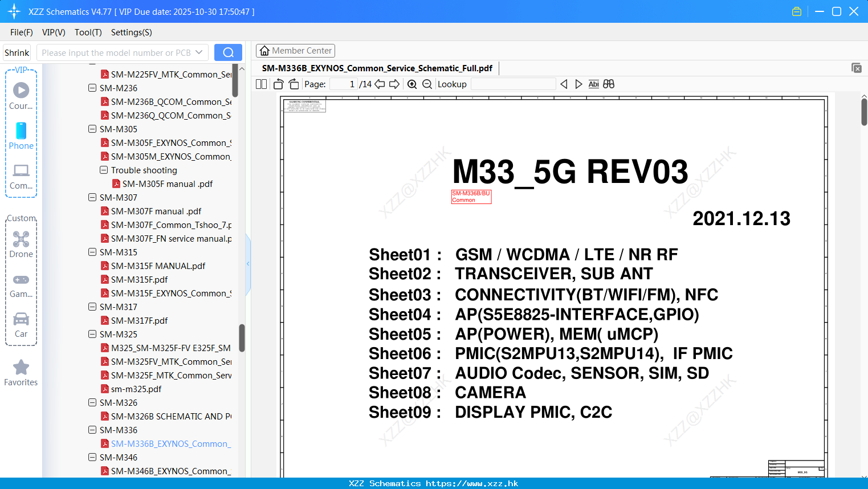This screenshot has width=868, height=489.
Task: Click the blue search button
Action: click(x=227, y=52)
